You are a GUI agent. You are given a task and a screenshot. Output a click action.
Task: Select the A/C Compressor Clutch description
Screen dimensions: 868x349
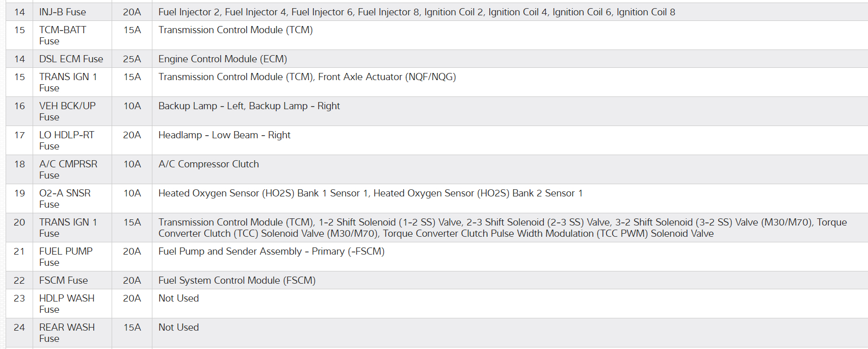208,164
